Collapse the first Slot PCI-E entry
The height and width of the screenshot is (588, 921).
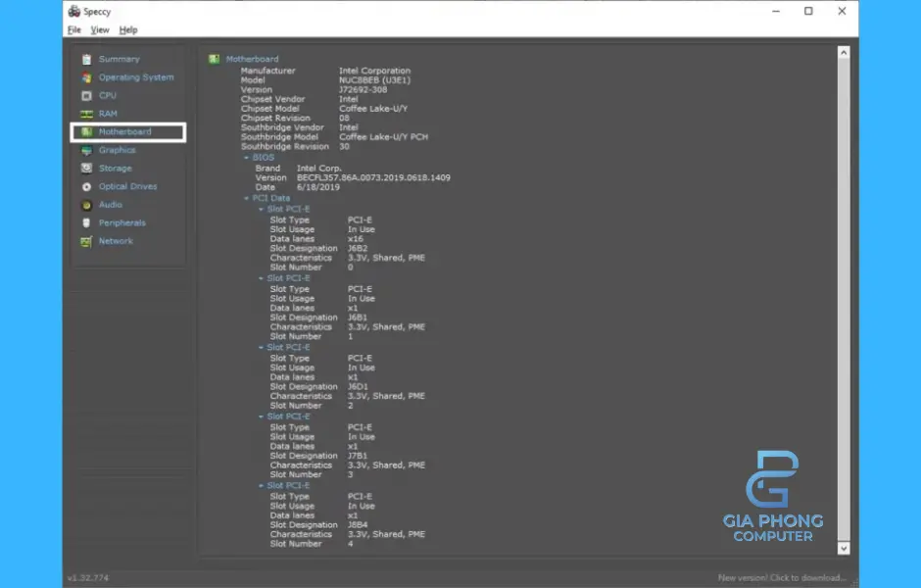(x=262, y=209)
